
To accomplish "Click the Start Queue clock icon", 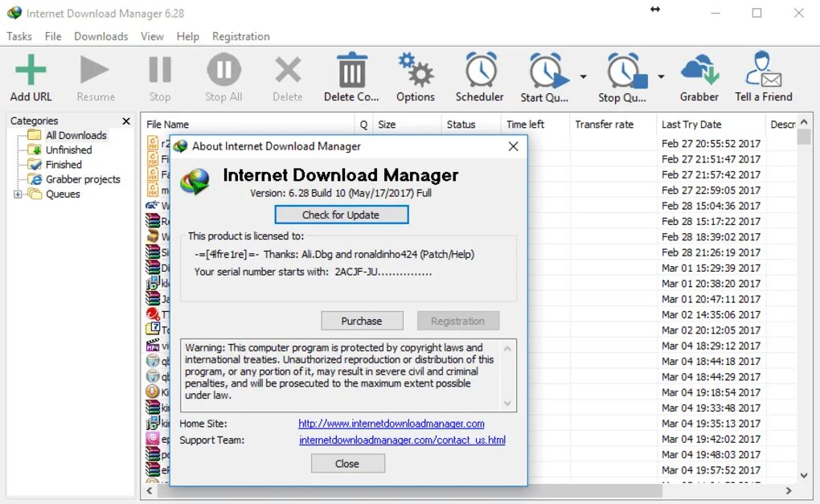I will pos(548,71).
